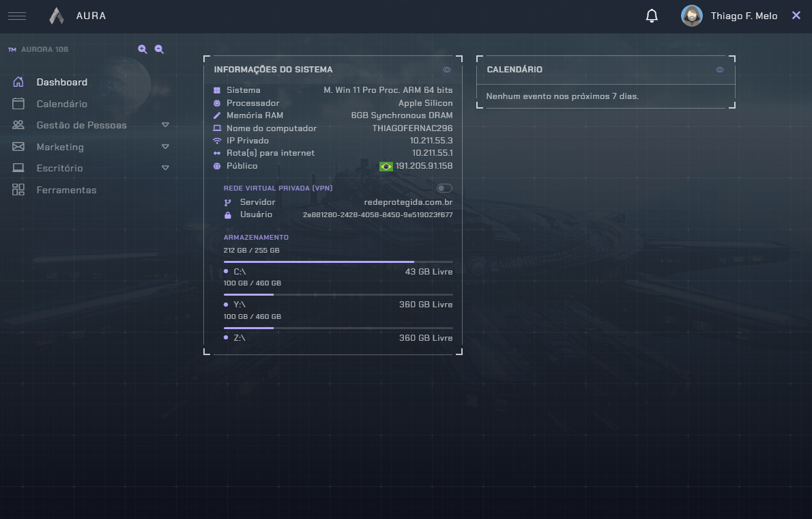Click the public IP 191.205.91.158
This screenshot has height=519, width=812.
tap(424, 166)
